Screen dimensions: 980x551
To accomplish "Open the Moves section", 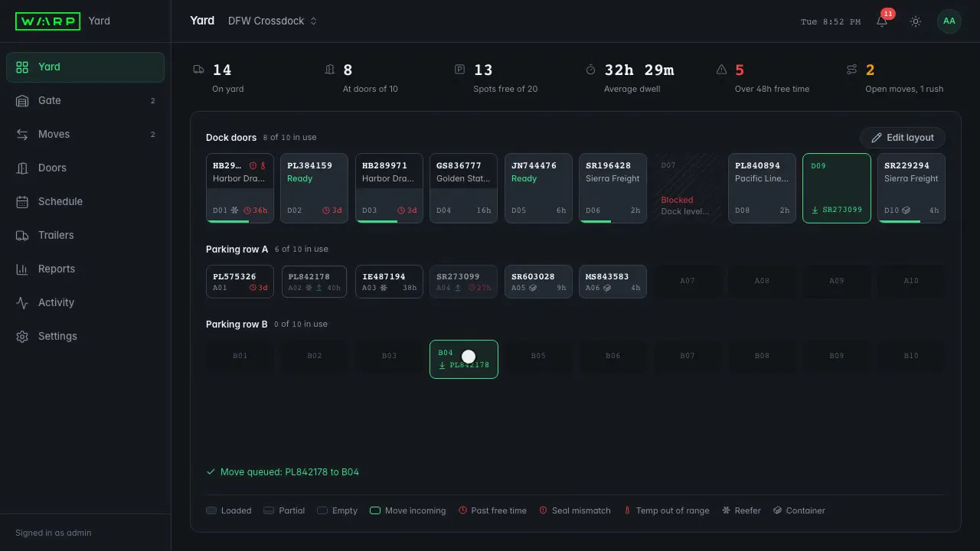I will point(85,134).
